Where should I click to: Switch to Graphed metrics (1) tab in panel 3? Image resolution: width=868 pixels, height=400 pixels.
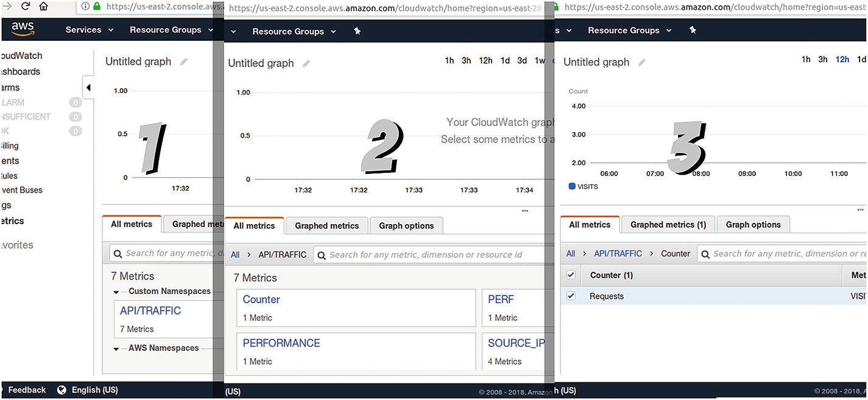click(668, 225)
